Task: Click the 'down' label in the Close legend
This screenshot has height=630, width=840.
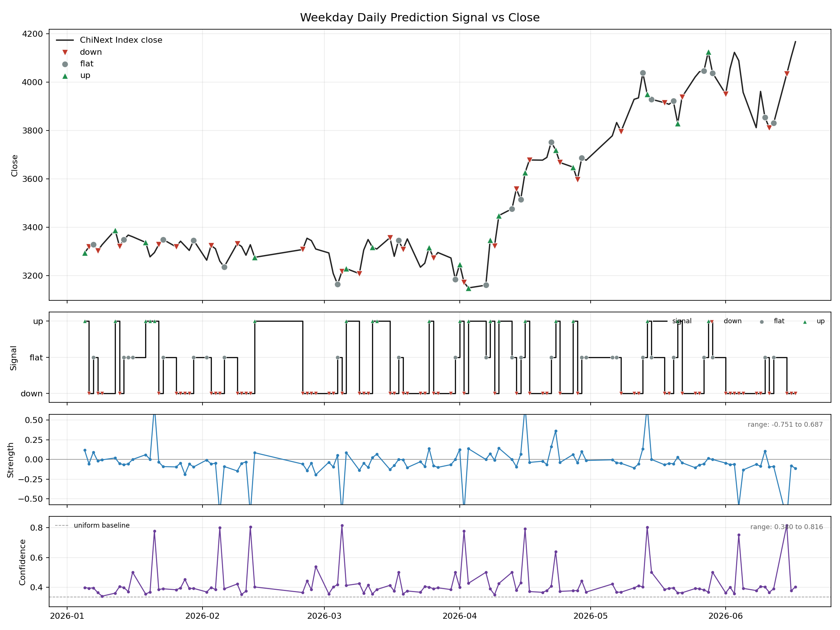Action: point(91,52)
